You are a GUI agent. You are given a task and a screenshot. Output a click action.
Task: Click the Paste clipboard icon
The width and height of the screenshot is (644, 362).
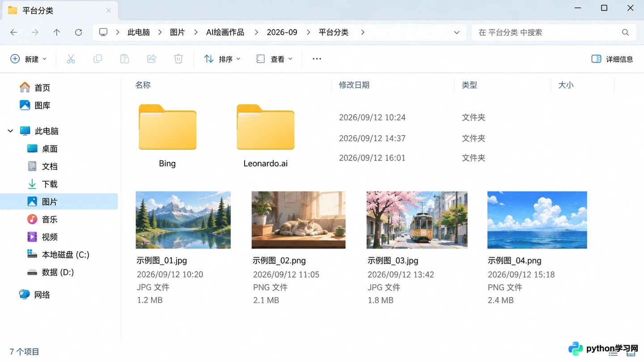click(125, 59)
